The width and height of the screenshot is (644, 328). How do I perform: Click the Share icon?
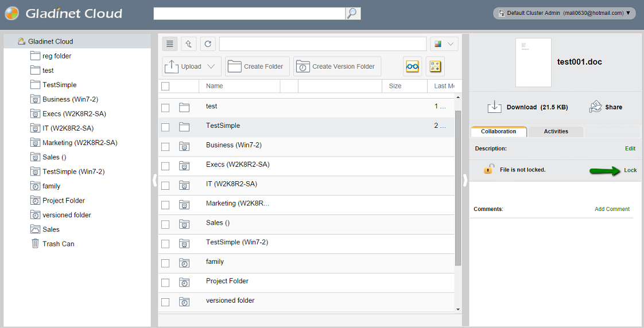[596, 107]
